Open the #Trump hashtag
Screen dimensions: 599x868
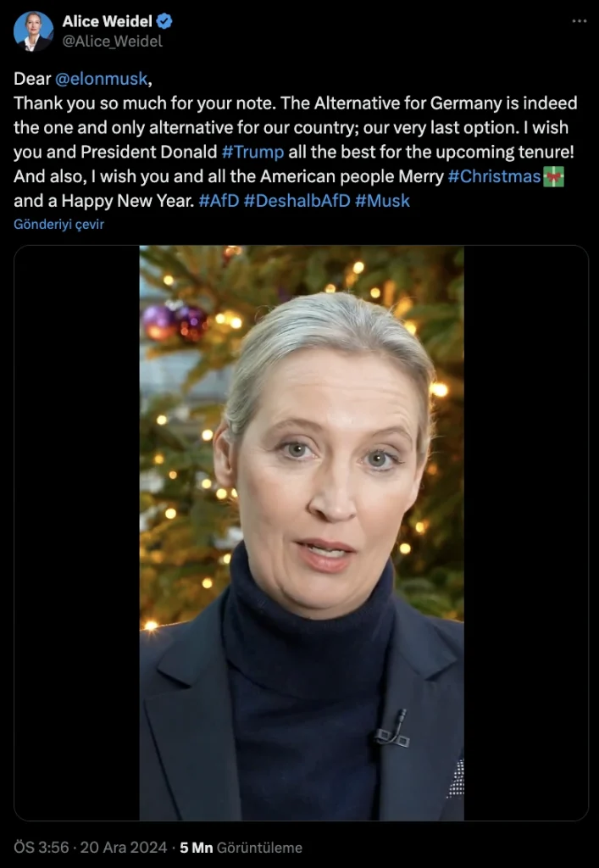click(x=252, y=152)
